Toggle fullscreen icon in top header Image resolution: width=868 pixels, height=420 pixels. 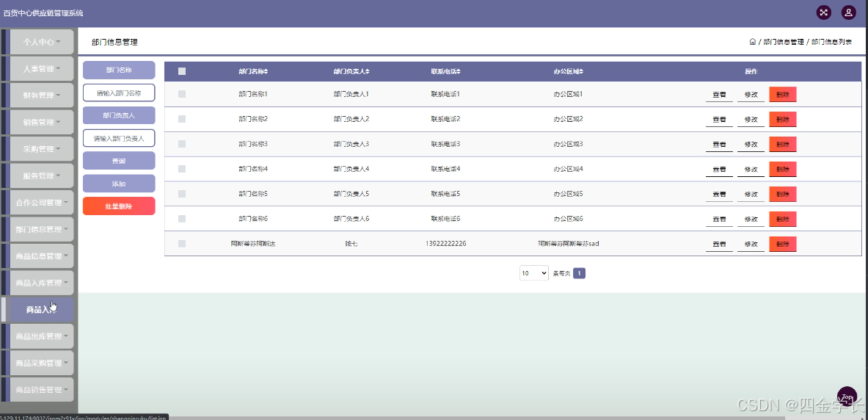[x=824, y=12]
